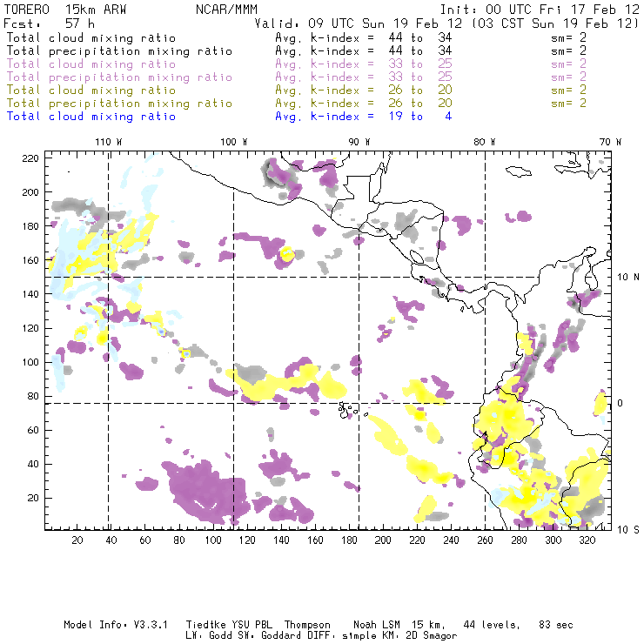
Task: Click the "240" tick label on the horizontal axis
Action: [451, 540]
